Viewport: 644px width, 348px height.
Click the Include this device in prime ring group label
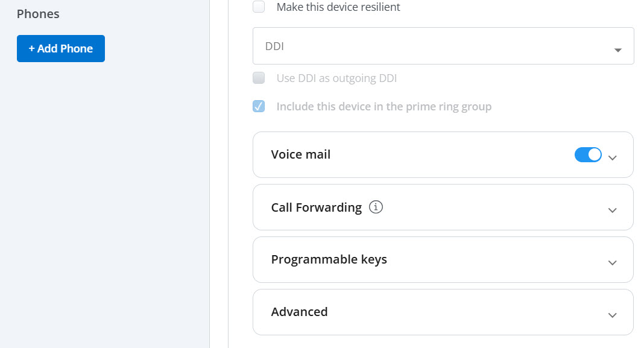(384, 107)
